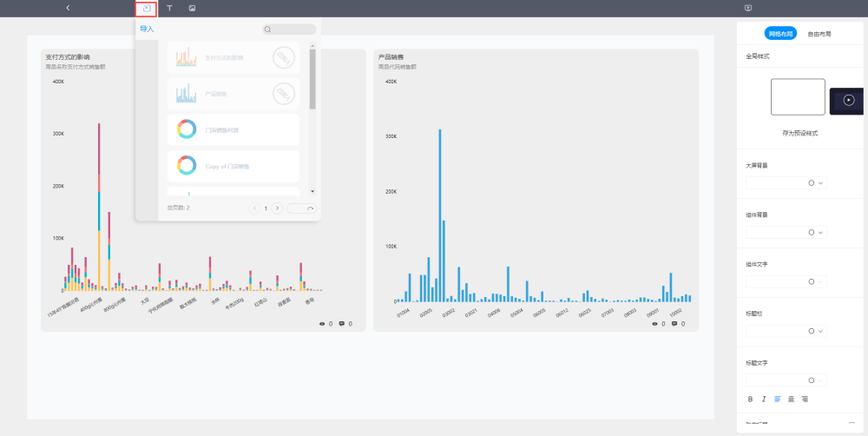
Task: Click the page jump input field
Action: tap(302, 208)
